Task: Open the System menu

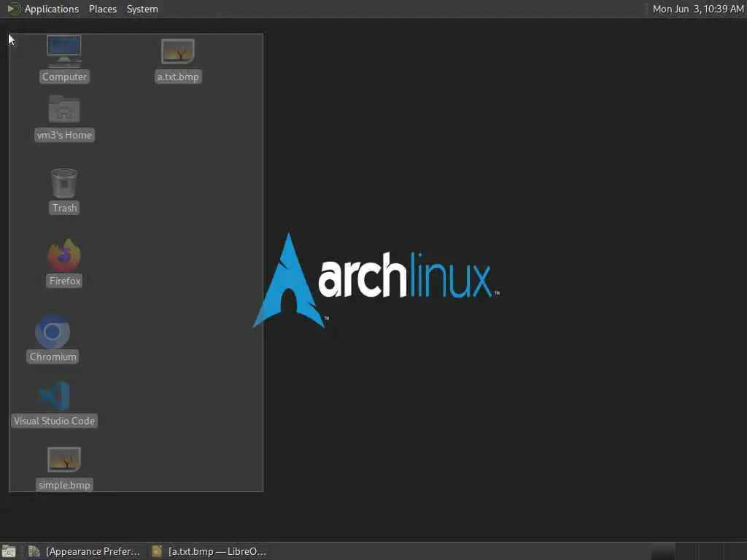Action: 142,9
